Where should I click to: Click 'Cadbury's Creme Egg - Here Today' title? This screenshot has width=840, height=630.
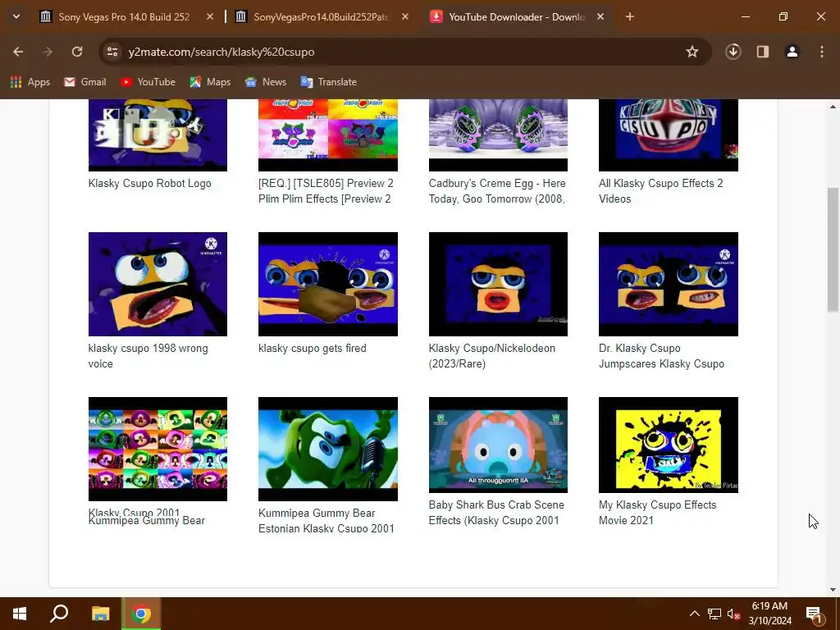497,190
